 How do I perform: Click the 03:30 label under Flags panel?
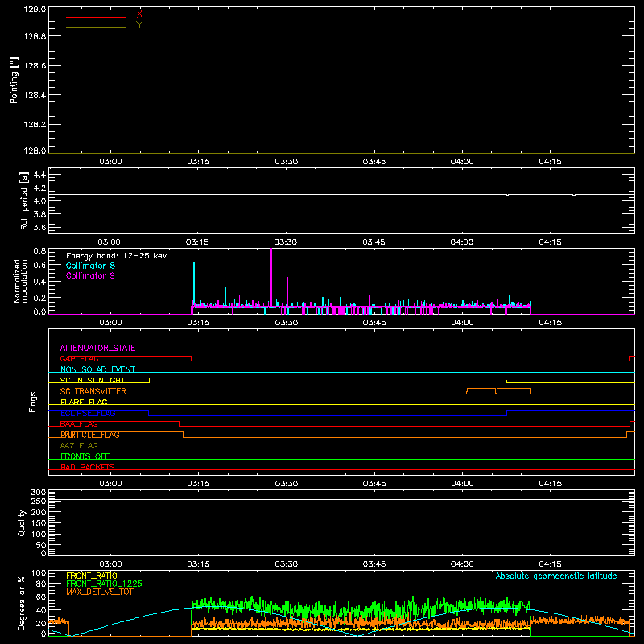click(x=287, y=484)
